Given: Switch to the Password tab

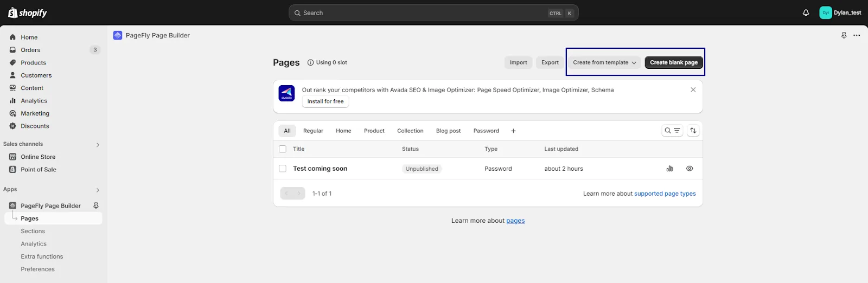Looking at the screenshot, I should click(486, 131).
